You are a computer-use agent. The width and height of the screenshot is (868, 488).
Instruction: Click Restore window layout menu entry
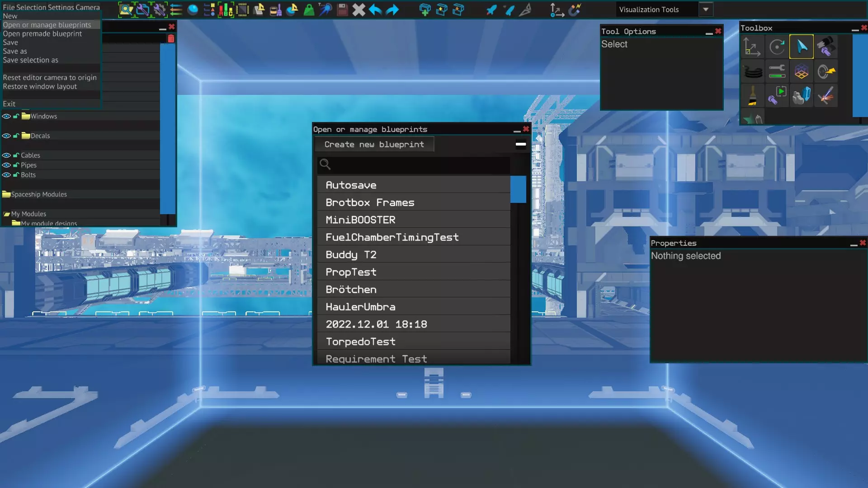click(40, 86)
